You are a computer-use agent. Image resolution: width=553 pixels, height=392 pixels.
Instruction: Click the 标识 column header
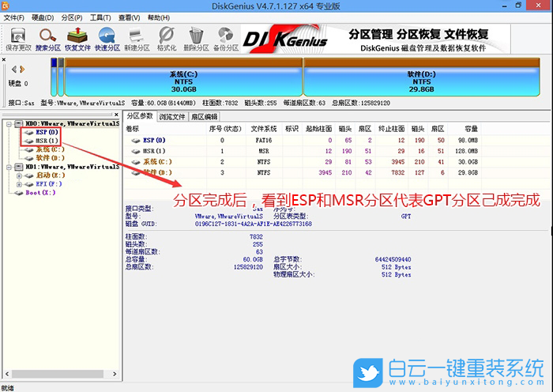tap(292, 129)
